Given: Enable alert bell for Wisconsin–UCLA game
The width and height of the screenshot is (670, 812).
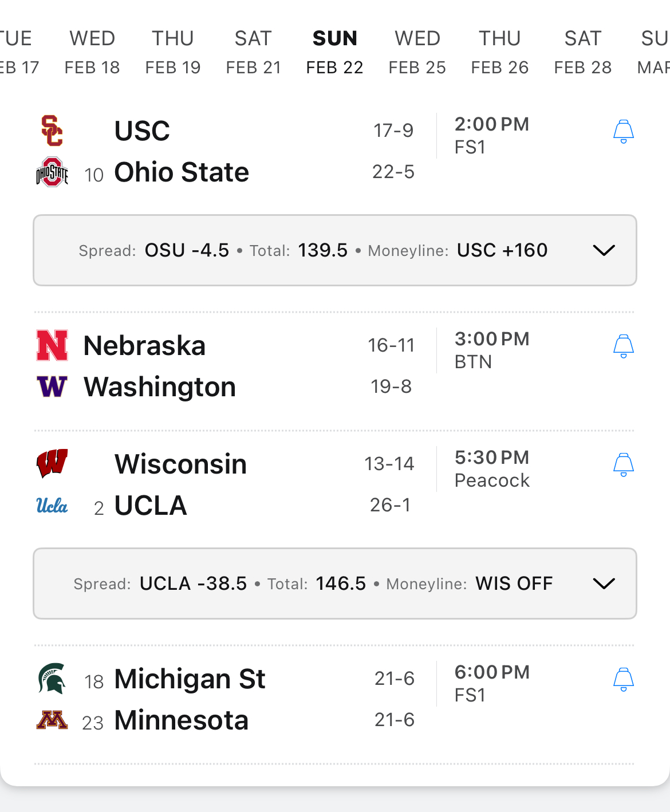Looking at the screenshot, I should point(623,465).
